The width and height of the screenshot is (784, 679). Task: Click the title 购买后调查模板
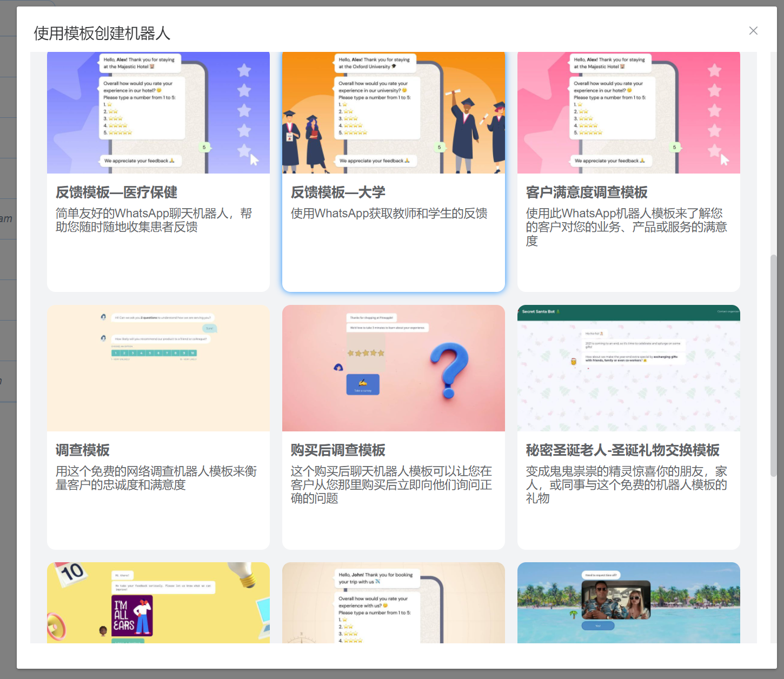click(338, 450)
